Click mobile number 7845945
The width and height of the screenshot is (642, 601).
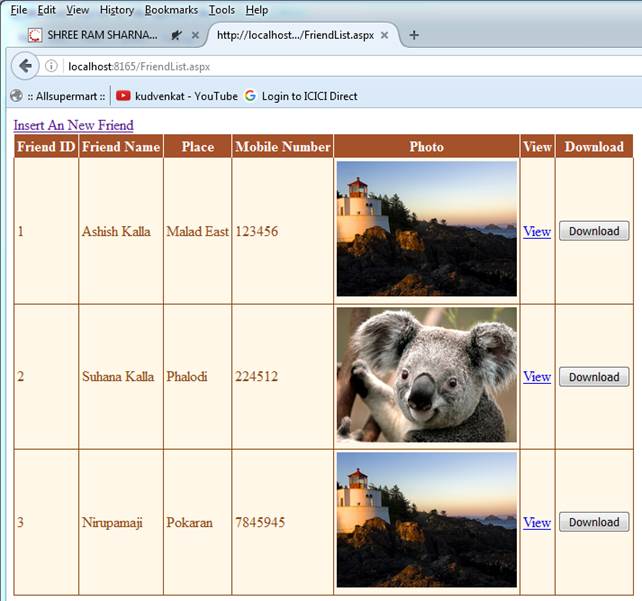(260, 522)
